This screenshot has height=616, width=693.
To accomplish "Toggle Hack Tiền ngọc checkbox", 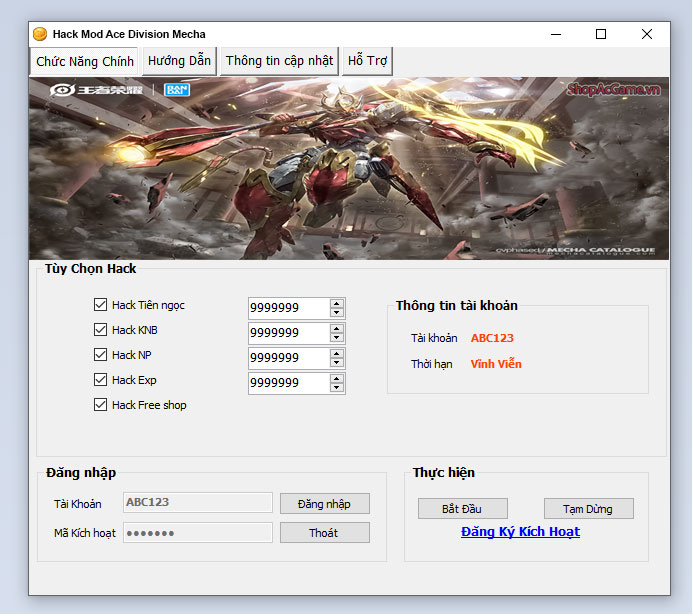I will click(100, 304).
